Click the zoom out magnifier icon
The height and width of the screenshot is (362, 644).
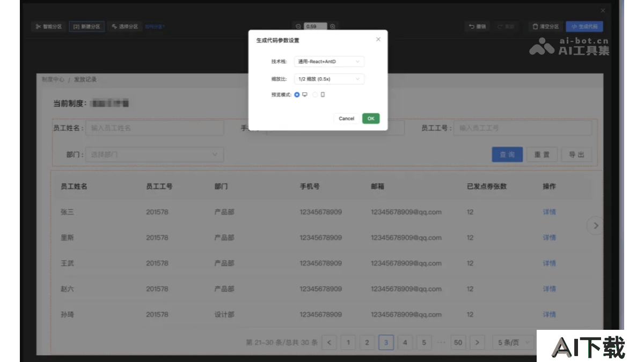pyautogui.click(x=298, y=26)
